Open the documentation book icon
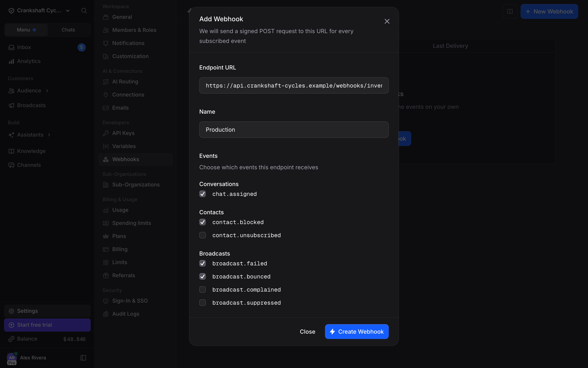 tap(510, 11)
